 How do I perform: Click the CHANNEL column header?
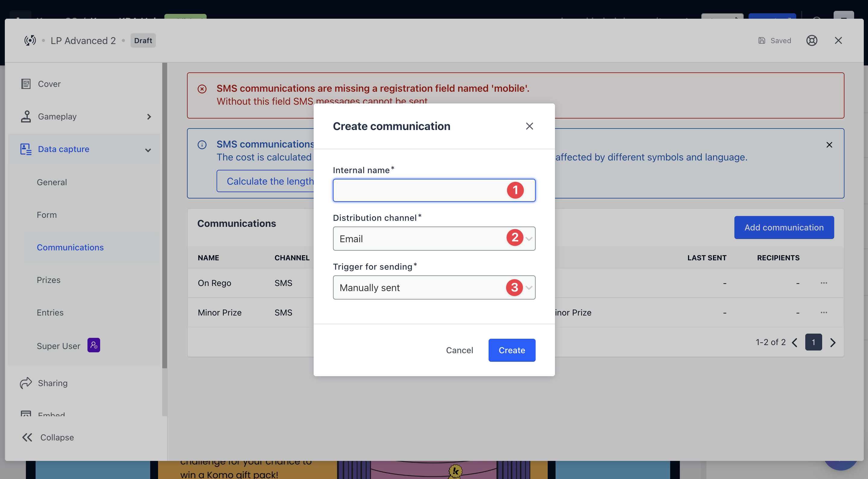click(x=292, y=258)
